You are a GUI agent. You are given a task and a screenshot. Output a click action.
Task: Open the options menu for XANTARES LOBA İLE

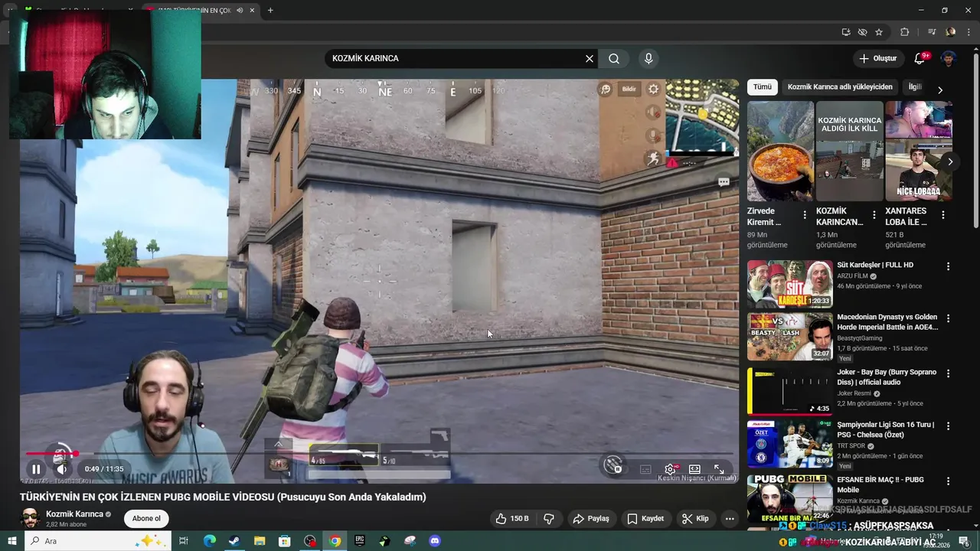(x=942, y=216)
